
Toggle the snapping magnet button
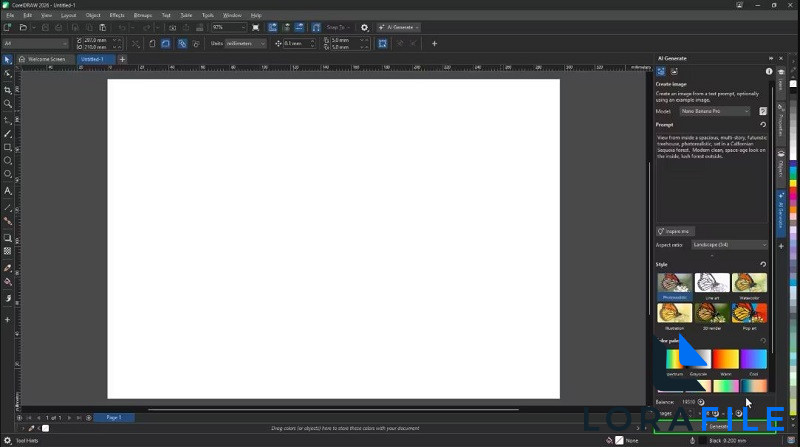coord(316,28)
